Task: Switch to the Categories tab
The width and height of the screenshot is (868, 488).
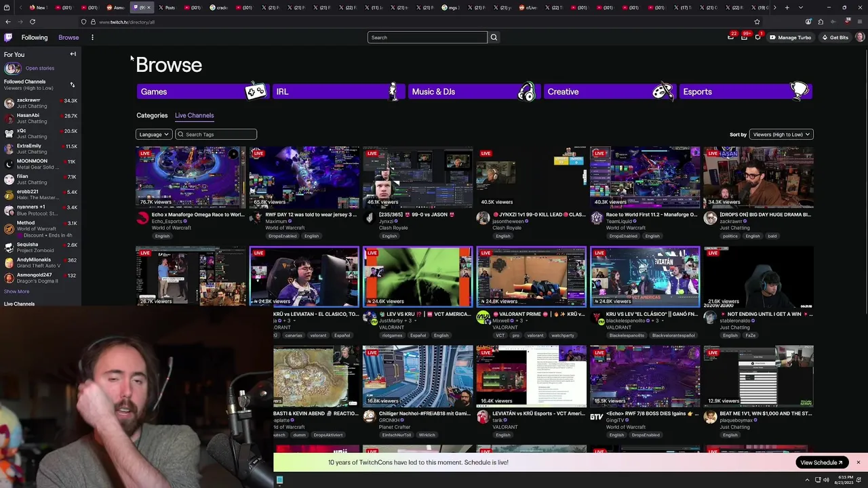Action: tap(152, 115)
